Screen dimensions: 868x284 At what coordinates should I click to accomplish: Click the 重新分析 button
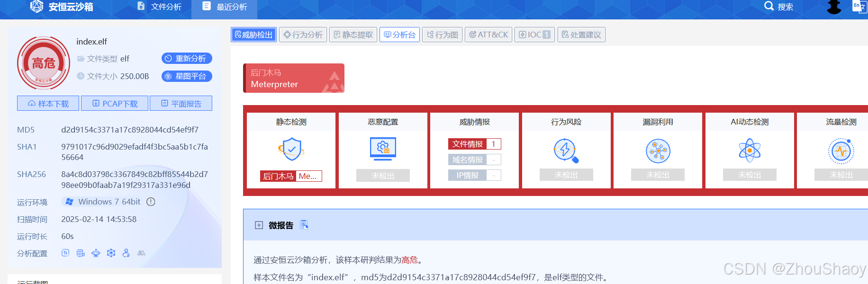tap(187, 58)
